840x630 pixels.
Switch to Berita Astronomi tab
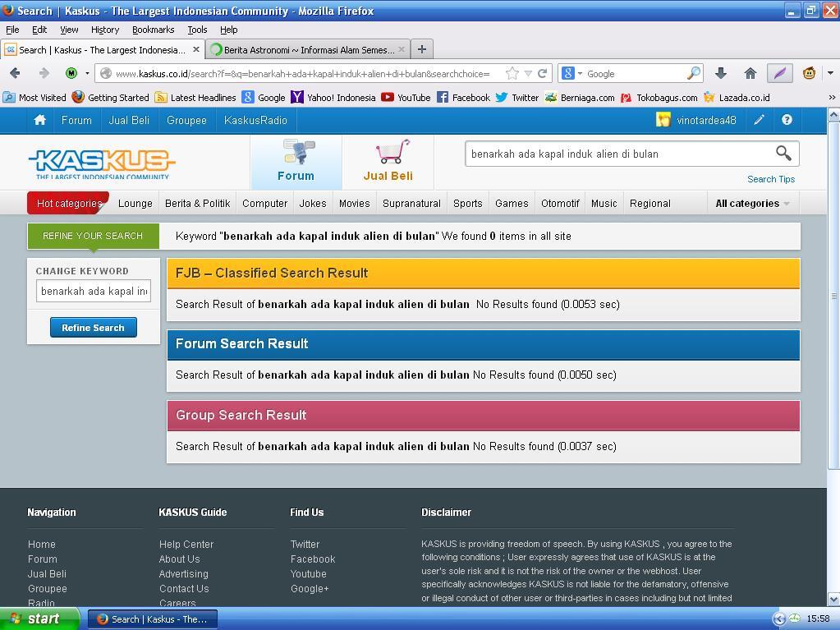(x=308, y=50)
